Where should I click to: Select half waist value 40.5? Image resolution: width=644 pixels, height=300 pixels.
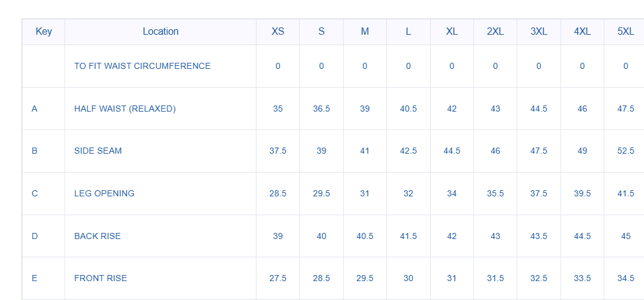[x=408, y=109]
